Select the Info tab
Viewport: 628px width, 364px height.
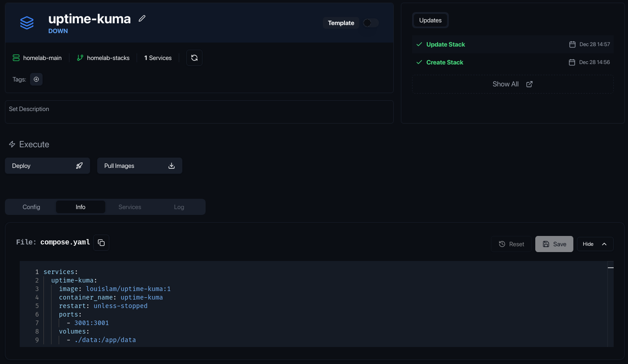pyautogui.click(x=81, y=207)
